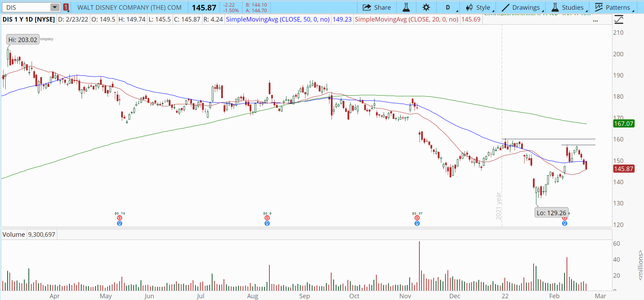
Task: Click the red 145.87 price axis label
Action: pyautogui.click(x=624, y=169)
